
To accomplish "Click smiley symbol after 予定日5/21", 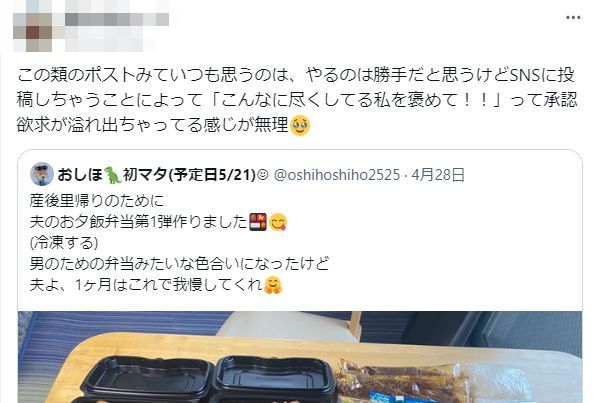I will pos(263,175).
